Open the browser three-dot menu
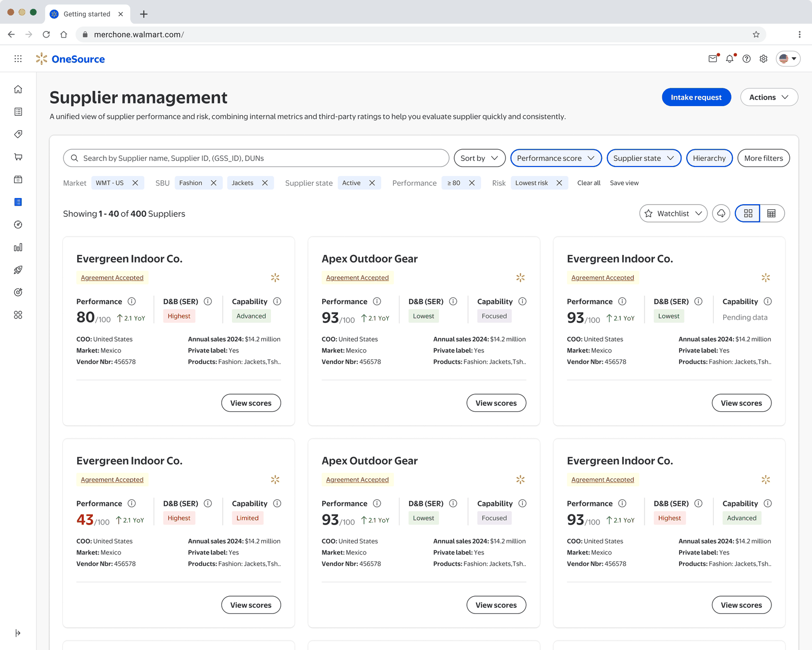Viewport: 812px width, 650px height. (799, 35)
